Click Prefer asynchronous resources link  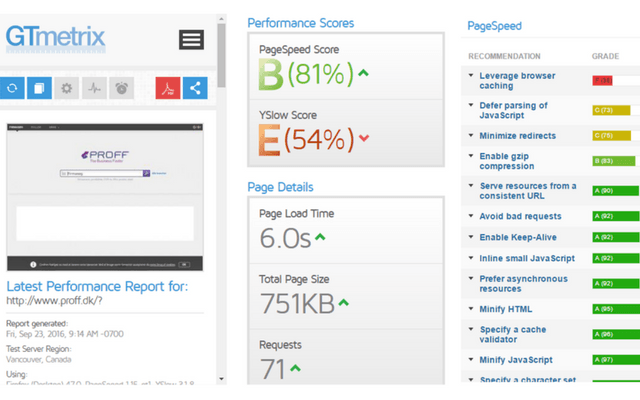point(523,284)
